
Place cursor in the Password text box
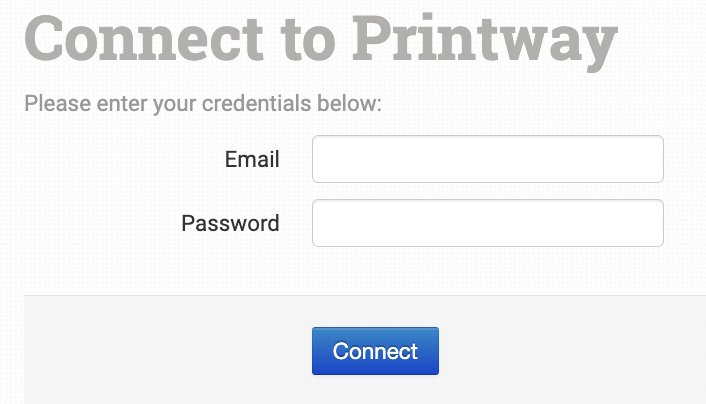pyautogui.click(x=488, y=223)
